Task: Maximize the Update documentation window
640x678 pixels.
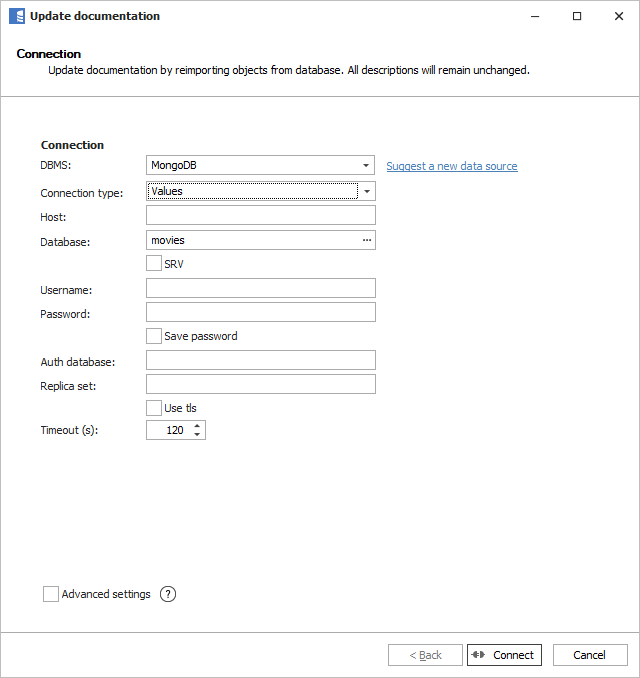Action: 577,16
